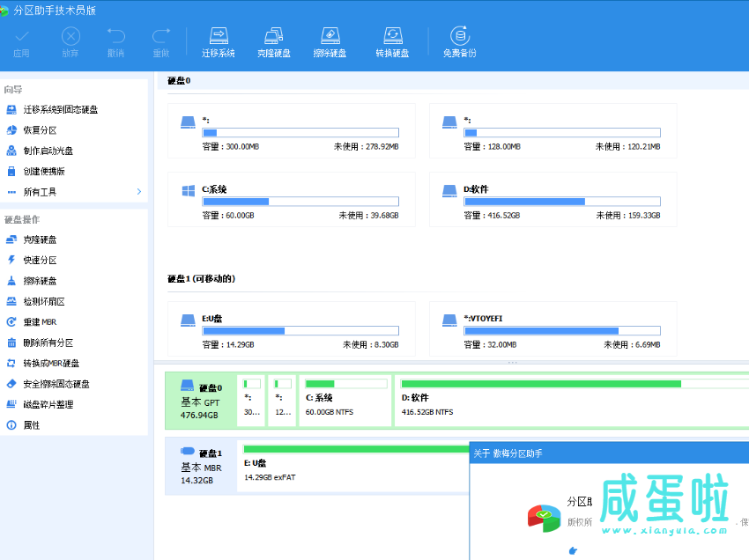
Task: Select 恢复分区 in the wizard sidebar
Action: tap(41, 130)
